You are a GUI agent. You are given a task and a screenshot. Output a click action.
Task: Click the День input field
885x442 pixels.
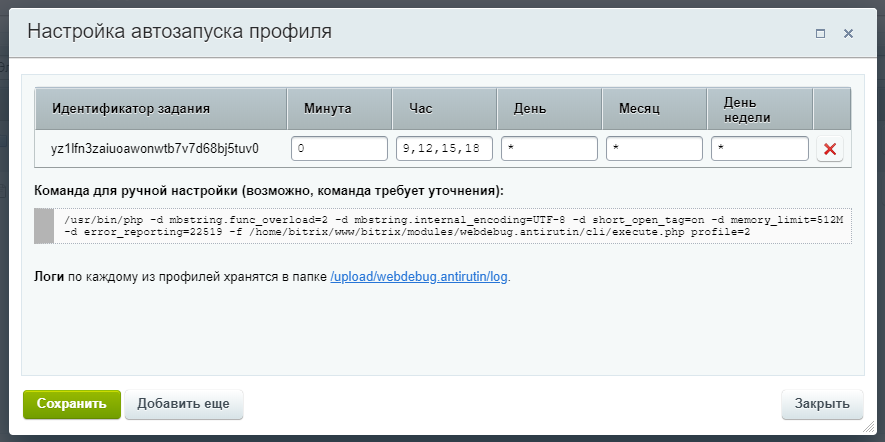(x=549, y=149)
